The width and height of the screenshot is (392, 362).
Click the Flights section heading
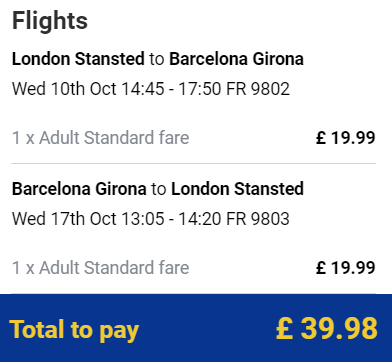[50, 21]
